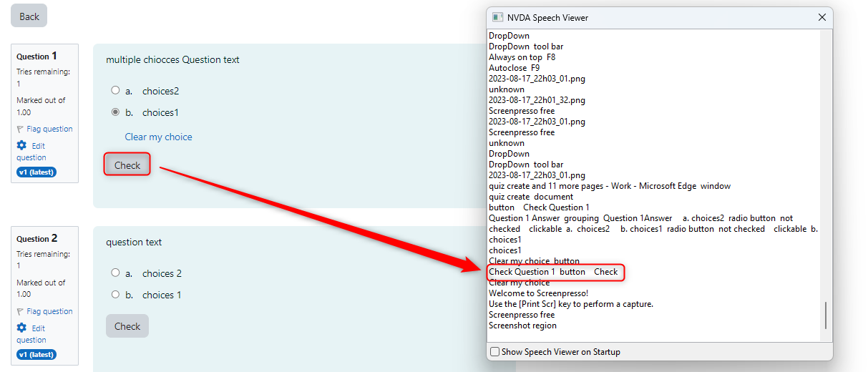Click the Back button
This screenshot has height=372, width=868.
[29, 16]
